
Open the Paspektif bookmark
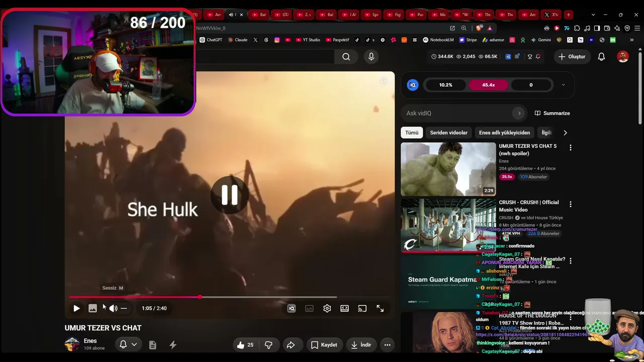338,40
